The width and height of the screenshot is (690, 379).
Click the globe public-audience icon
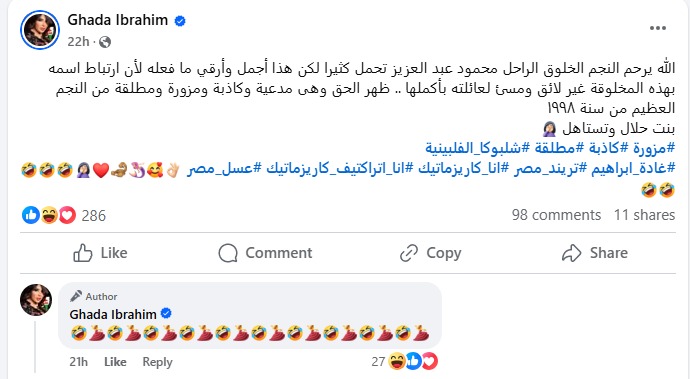point(105,42)
